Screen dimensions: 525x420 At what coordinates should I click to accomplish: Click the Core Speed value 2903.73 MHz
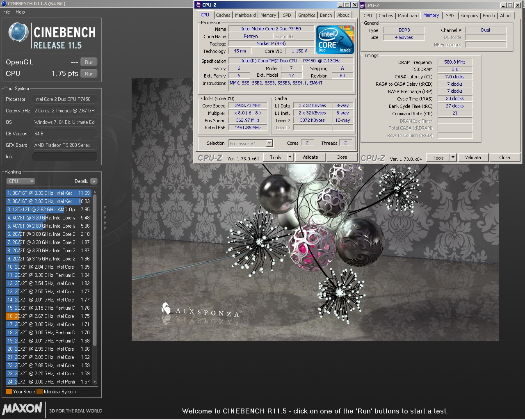pos(248,105)
